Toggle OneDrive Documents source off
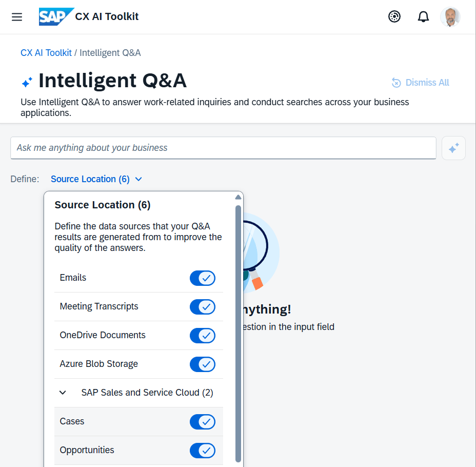This screenshot has height=467, width=476. click(x=203, y=336)
